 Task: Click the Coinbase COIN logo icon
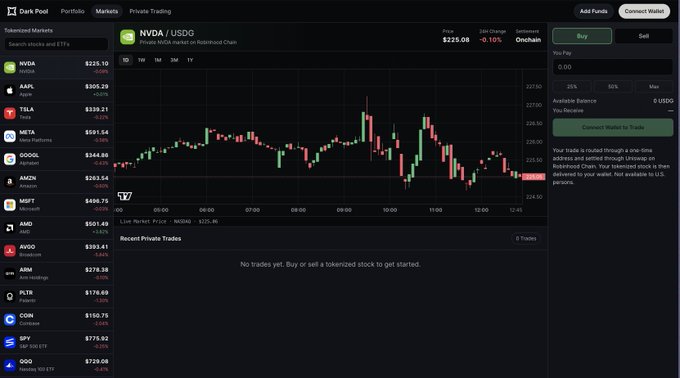point(10,319)
